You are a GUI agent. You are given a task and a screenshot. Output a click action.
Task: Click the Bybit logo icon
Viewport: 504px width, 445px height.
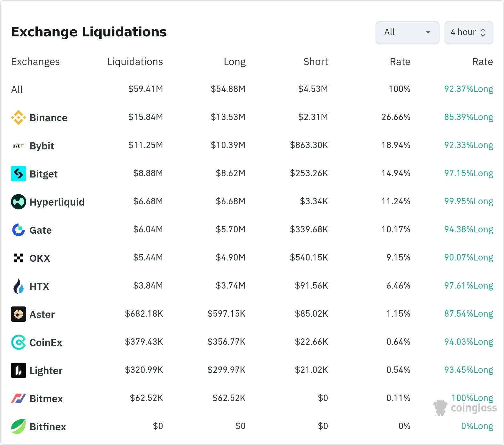click(19, 146)
